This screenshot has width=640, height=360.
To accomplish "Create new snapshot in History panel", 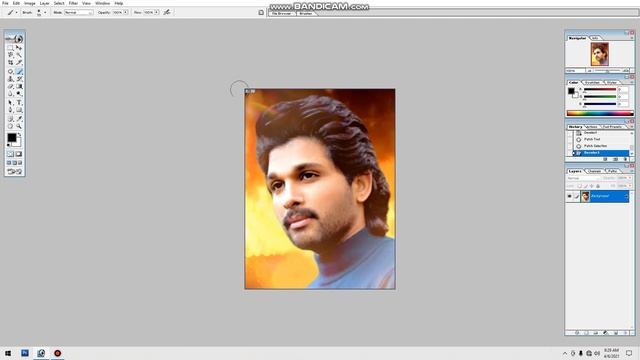I will coord(616,159).
